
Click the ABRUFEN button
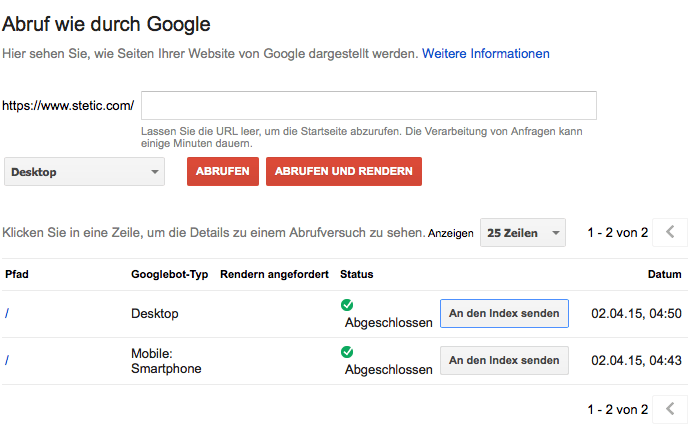click(x=223, y=171)
